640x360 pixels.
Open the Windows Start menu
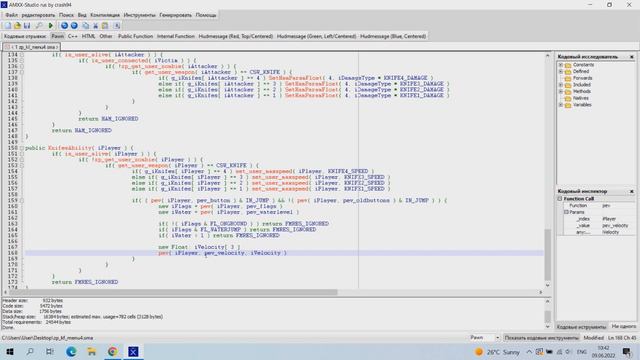(x=10, y=352)
